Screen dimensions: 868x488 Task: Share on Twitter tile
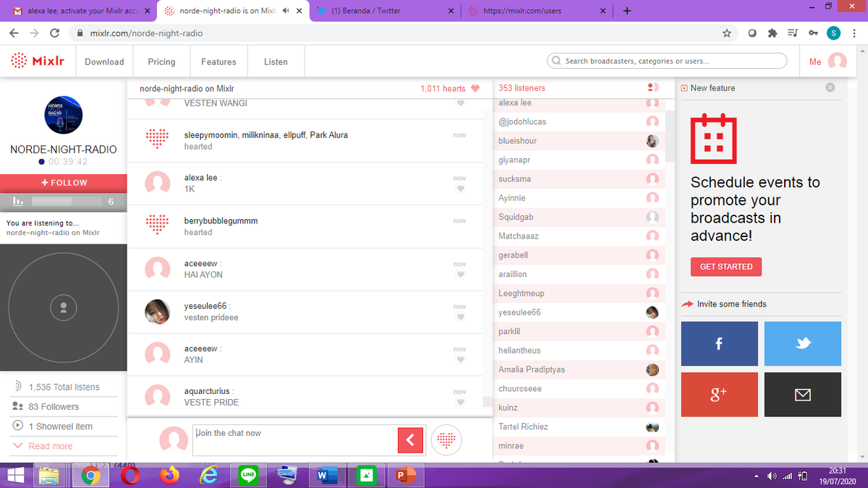[803, 344]
